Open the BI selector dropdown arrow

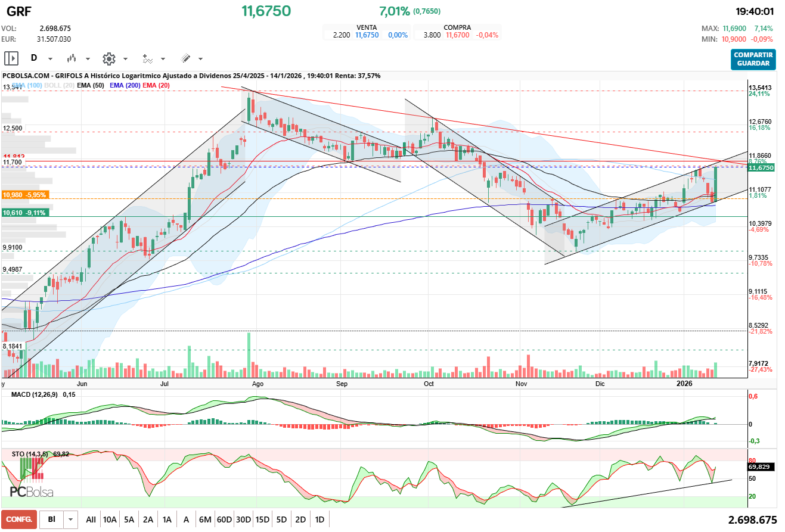71,519
